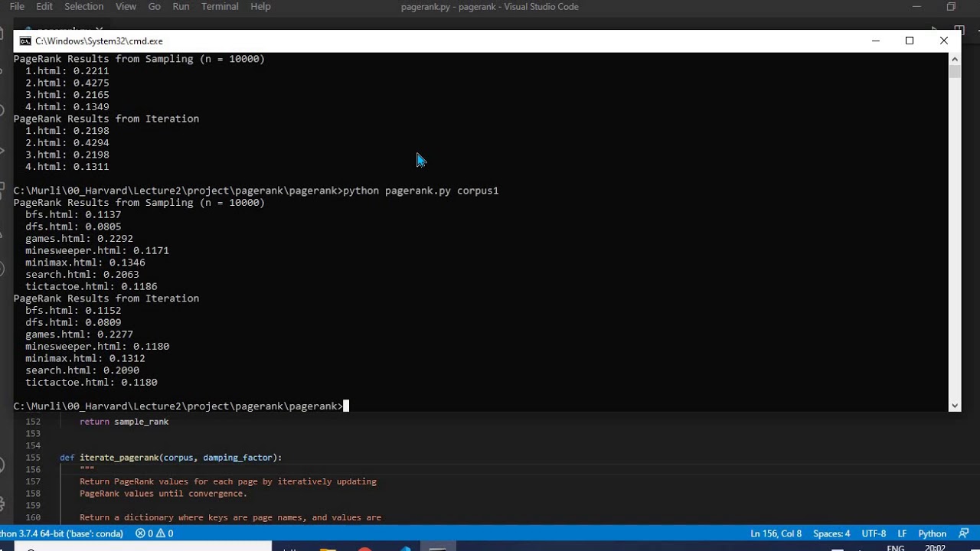Screen dimensions: 980x551
Task: Open the Help menu
Action: point(260,6)
